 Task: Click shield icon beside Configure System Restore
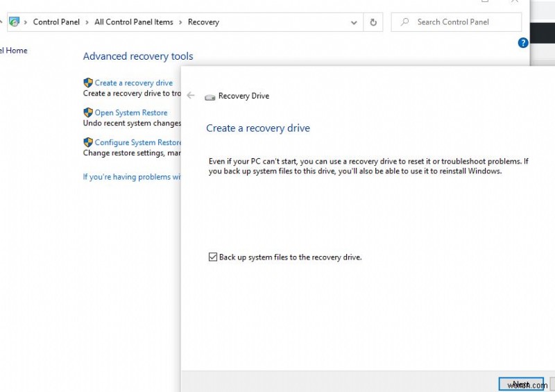[88, 142]
